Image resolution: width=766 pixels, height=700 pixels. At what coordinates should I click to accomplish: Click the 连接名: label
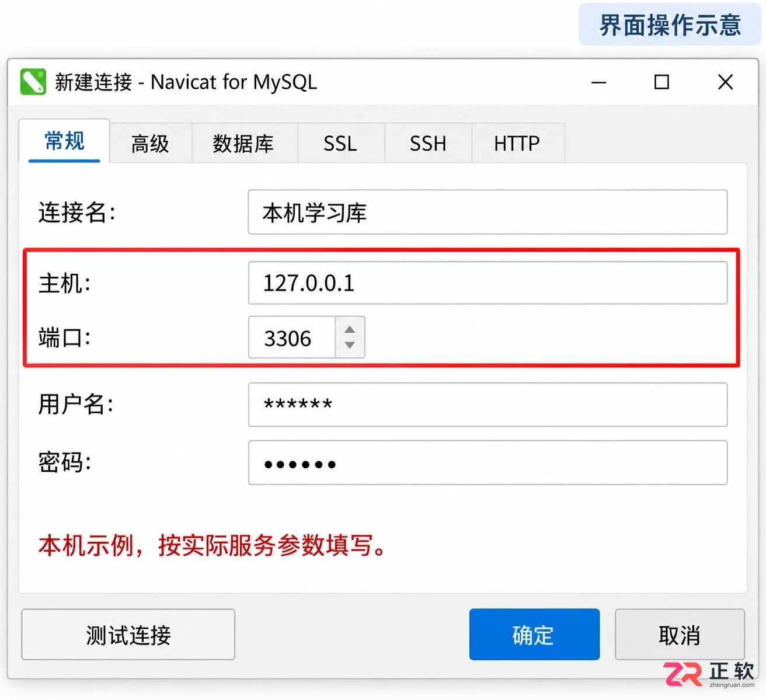[77, 212]
